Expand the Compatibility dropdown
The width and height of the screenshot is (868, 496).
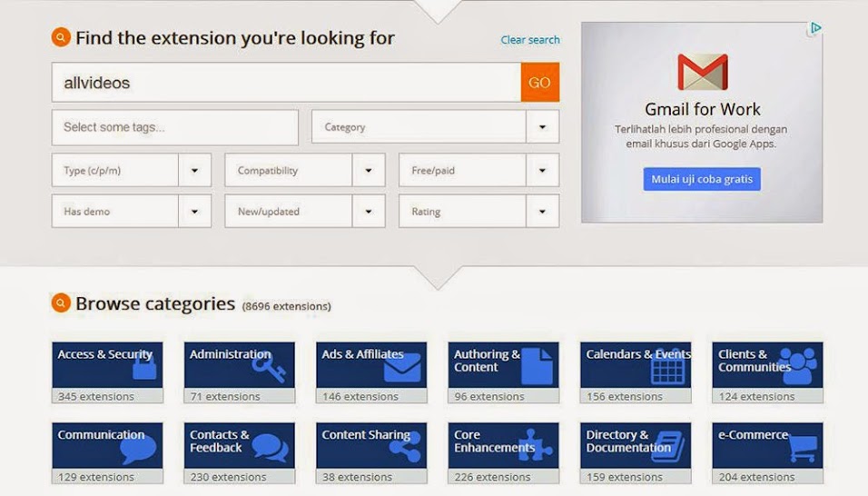[368, 170]
